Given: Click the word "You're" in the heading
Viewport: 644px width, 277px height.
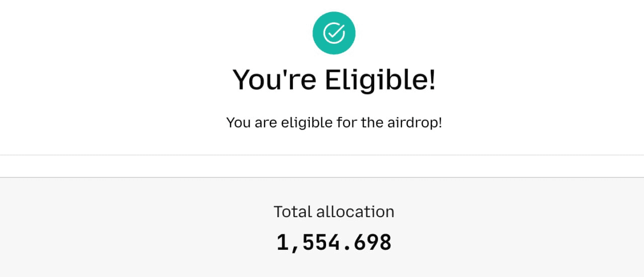Looking at the screenshot, I should 274,79.
